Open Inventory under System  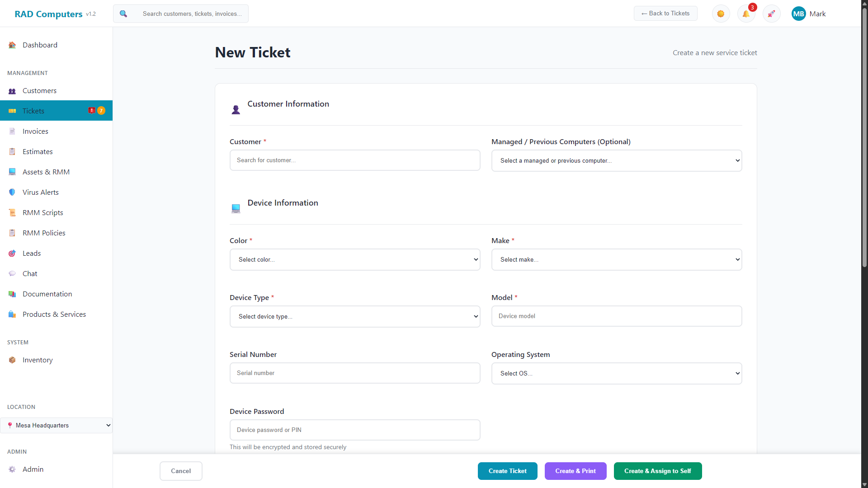click(37, 360)
